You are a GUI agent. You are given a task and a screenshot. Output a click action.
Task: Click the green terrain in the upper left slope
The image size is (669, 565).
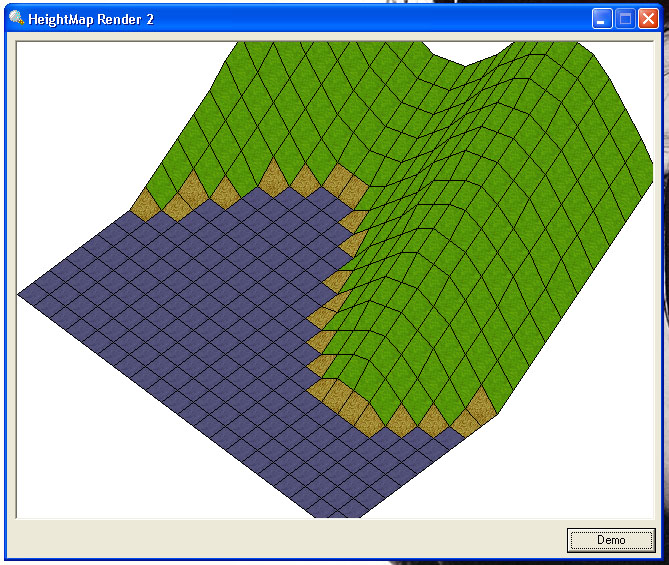[230, 110]
